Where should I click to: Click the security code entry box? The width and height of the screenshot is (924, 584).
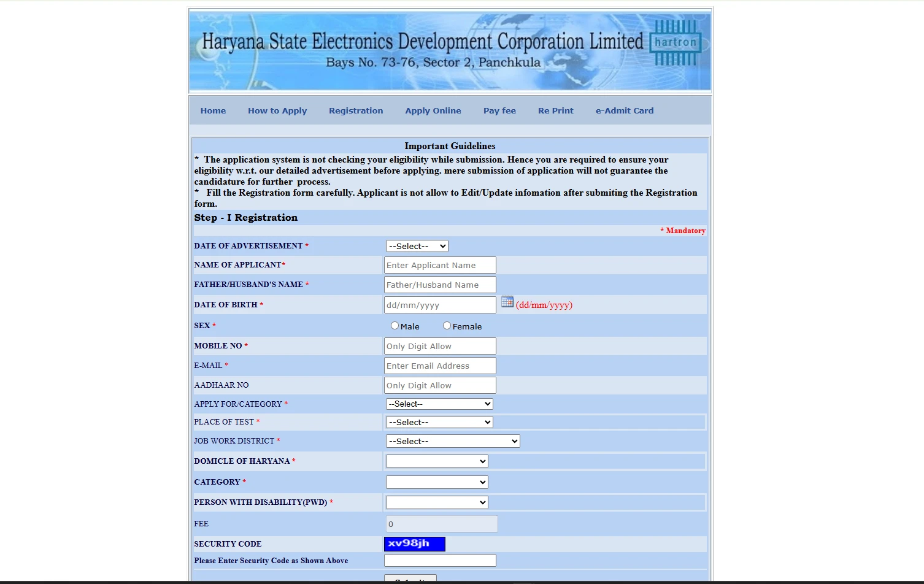pos(440,560)
